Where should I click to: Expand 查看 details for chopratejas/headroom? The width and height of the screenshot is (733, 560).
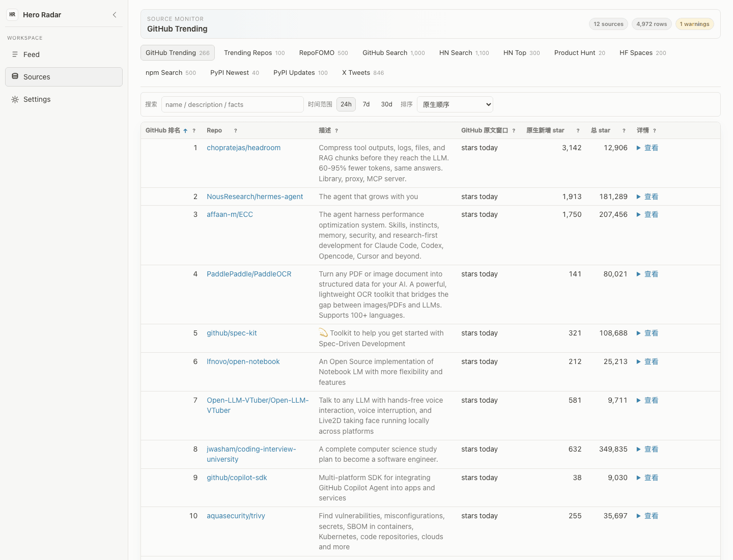647,148
